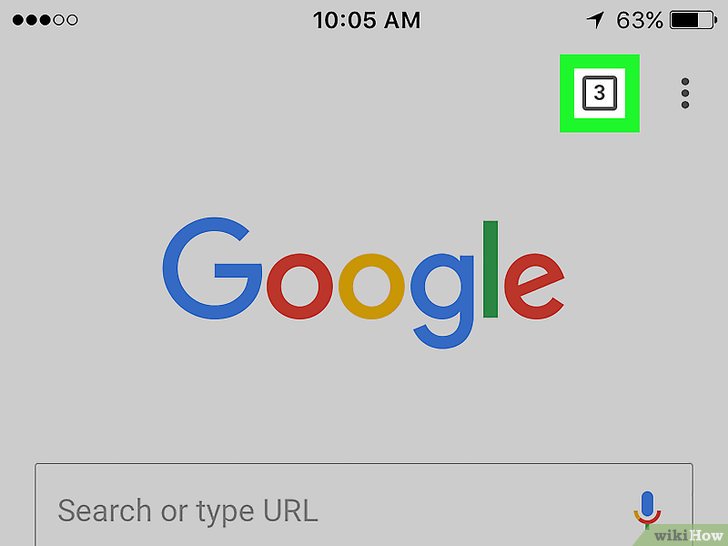Click the green highlight frame around tab icon
Screen dimensions: 728x546
pos(599,93)
